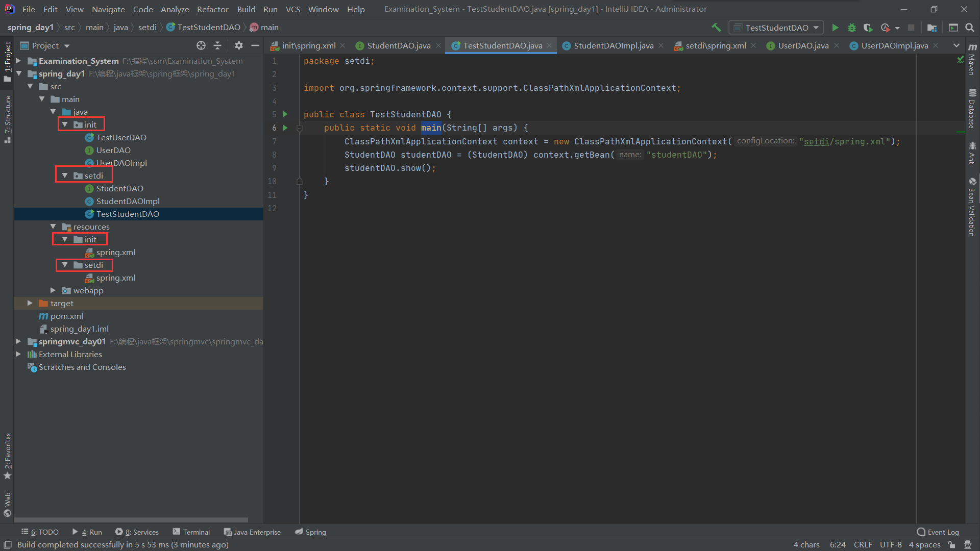
Task: Open the TestStudentDAO run configuration dropdown
Action: (x=776, y=28)
